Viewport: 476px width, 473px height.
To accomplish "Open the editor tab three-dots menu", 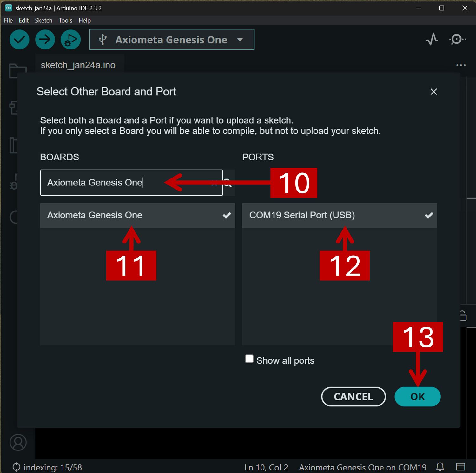I will point(461,65).
